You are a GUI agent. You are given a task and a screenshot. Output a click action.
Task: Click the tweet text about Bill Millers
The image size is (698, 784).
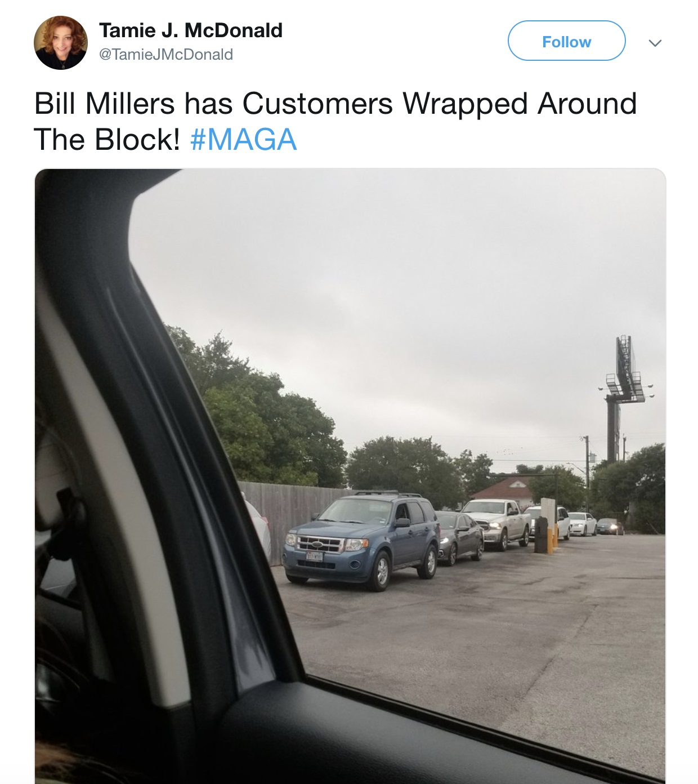335,121
